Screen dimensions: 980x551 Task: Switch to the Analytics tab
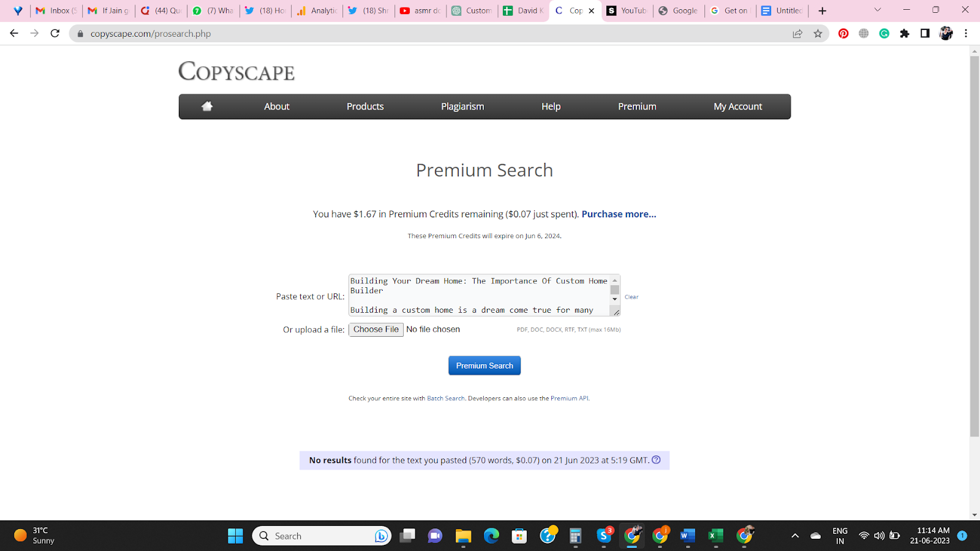click(317, 10)
